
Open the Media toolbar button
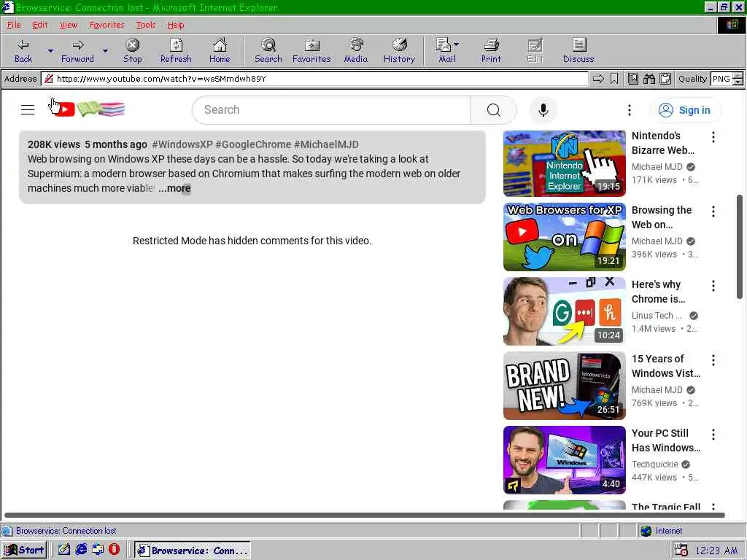[356, 51]
